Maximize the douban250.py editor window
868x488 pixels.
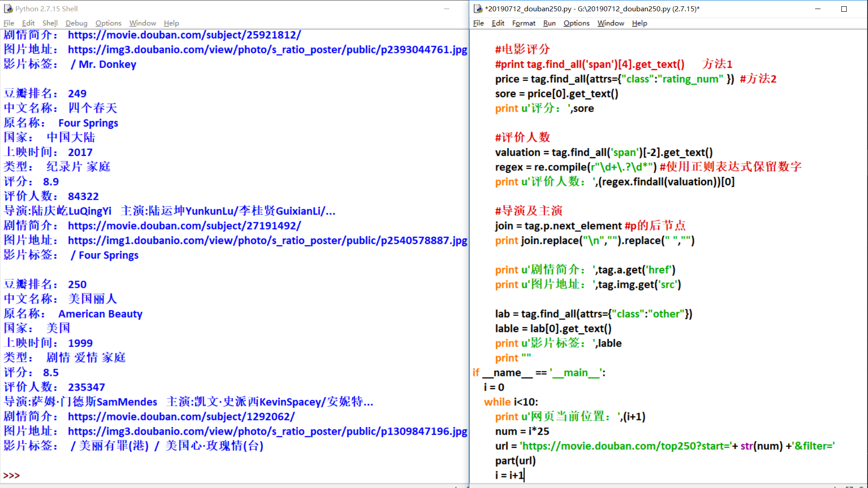(844, 9)
